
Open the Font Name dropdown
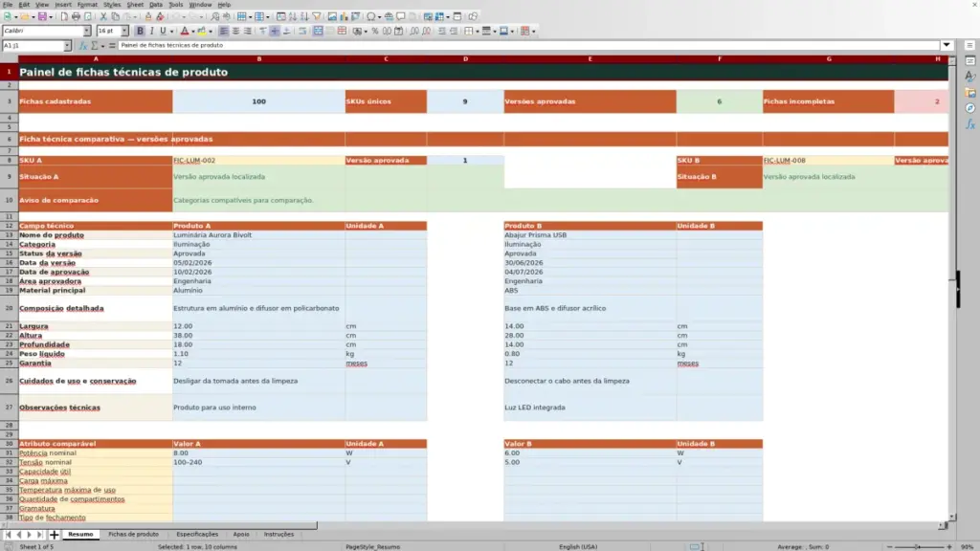click(x=87, y=32)
